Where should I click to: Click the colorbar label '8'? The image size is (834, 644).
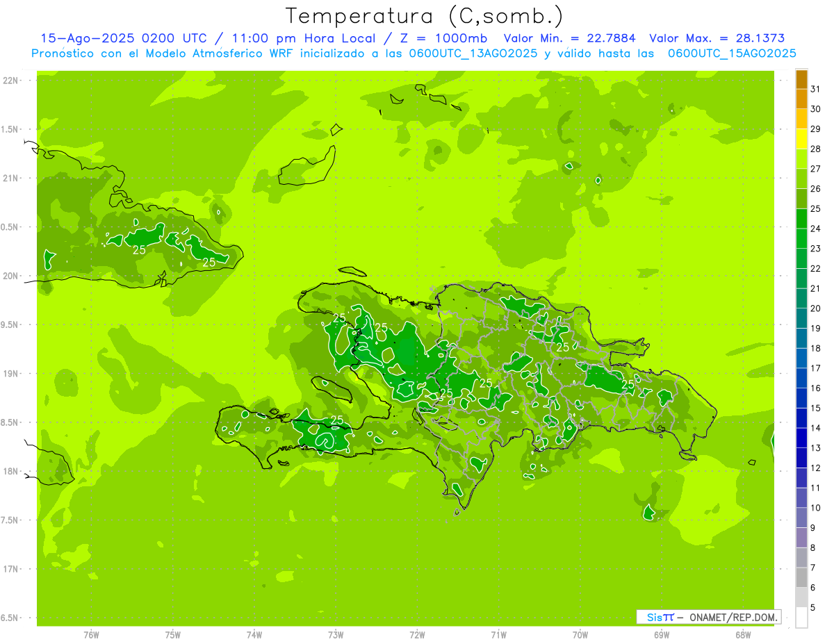(813, 547)
